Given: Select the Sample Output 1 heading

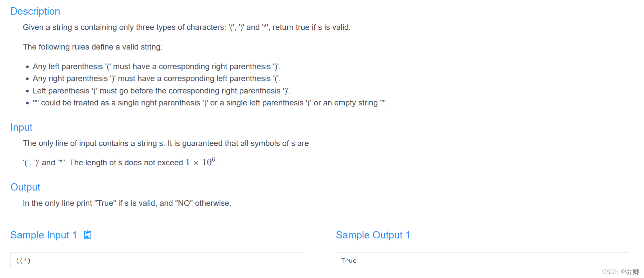Looking at the screenshot, I should [x=373, y=235].
